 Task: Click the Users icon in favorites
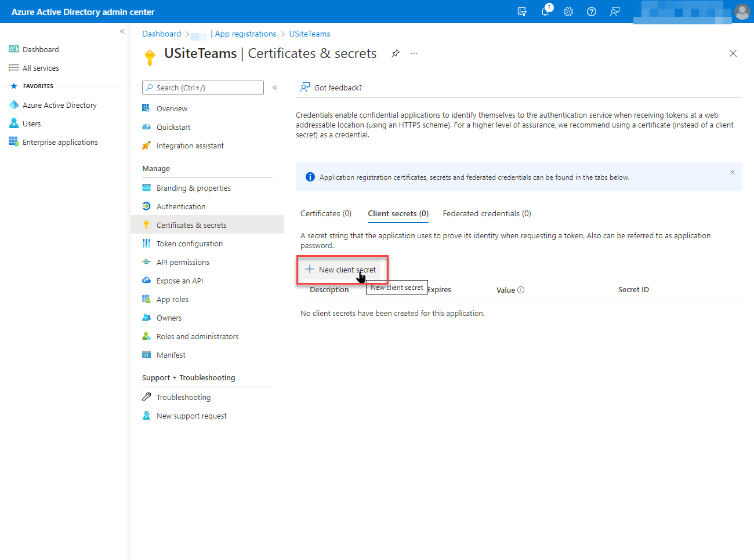[x=14, y=123]
